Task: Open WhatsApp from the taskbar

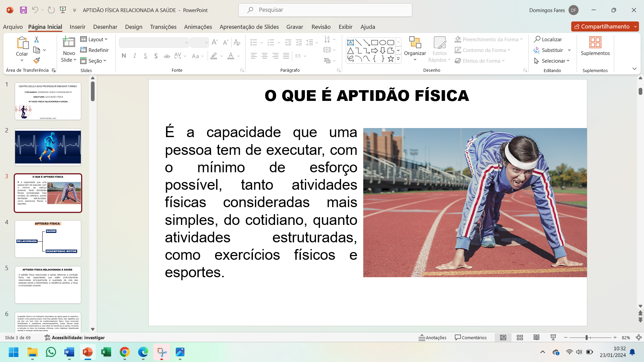Action: [51, 352]
